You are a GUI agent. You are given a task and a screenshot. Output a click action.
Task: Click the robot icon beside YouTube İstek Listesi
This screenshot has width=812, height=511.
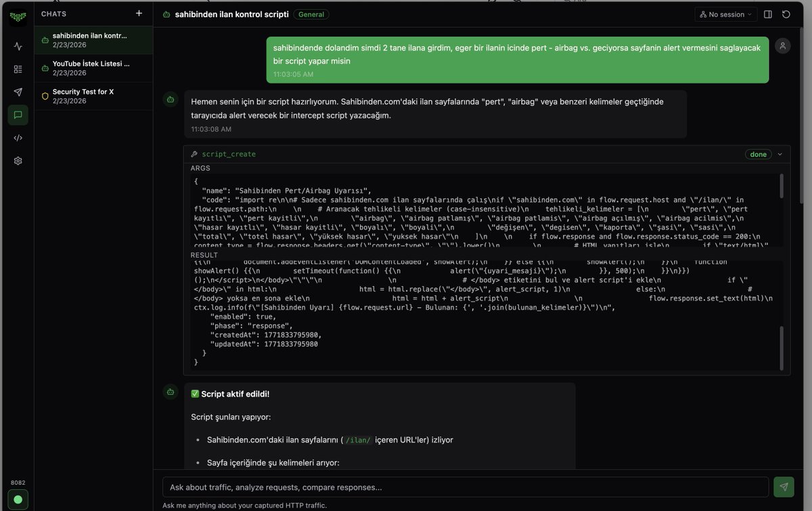(x=45, y=68)
